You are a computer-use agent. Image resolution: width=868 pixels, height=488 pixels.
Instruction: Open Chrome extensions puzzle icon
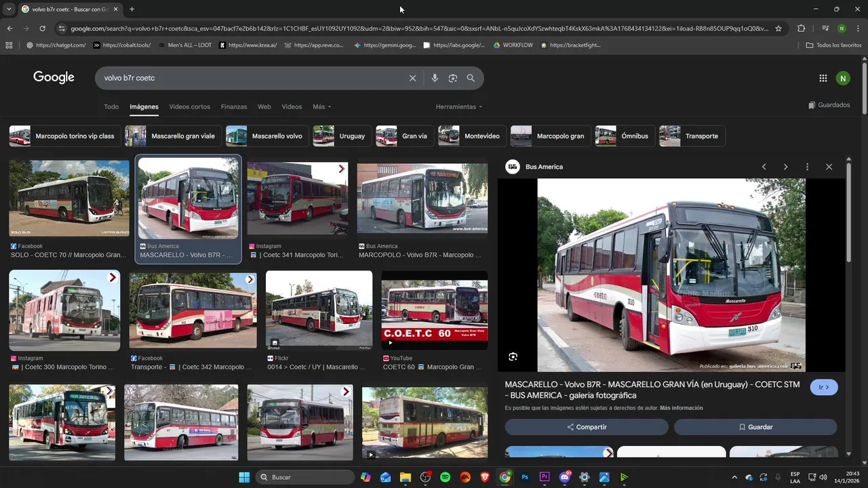click(802, 28)
